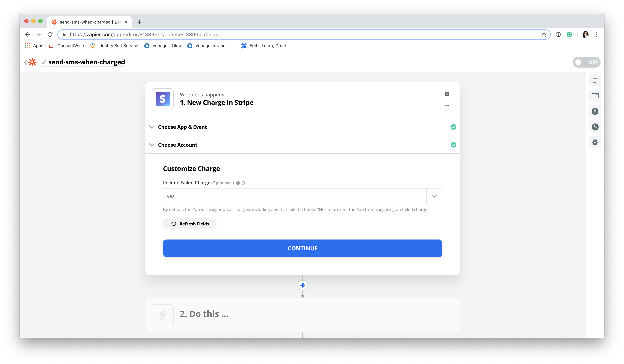Open the Vonage - Okta bookmark
Screen dimensions: 624x364
click(163, 46)
